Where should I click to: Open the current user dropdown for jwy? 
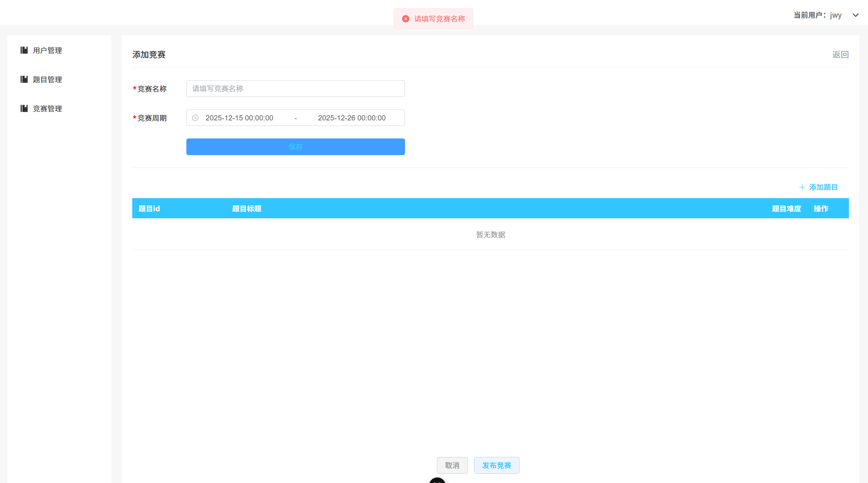(856, 15)
